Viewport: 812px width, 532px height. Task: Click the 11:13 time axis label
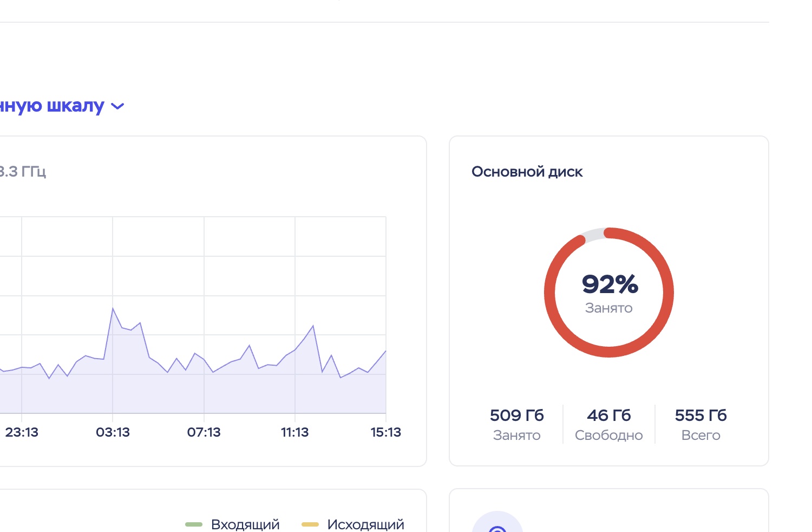(295, 432)
